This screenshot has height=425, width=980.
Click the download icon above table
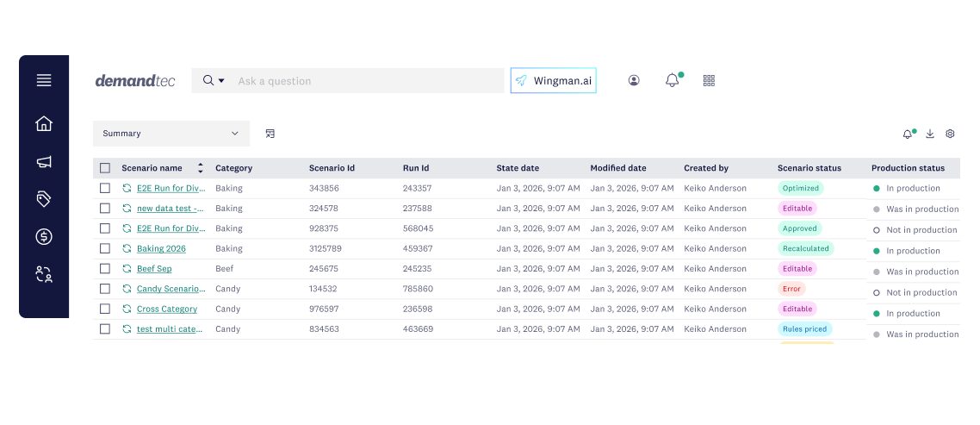(x=930, y=134)
